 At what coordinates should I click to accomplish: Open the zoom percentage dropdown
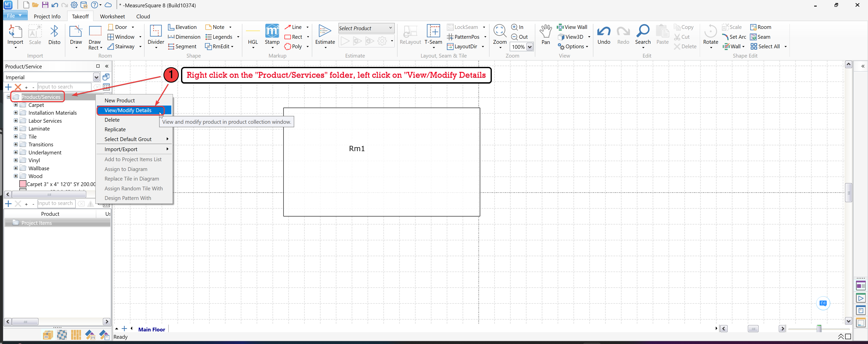click(530, 47)
